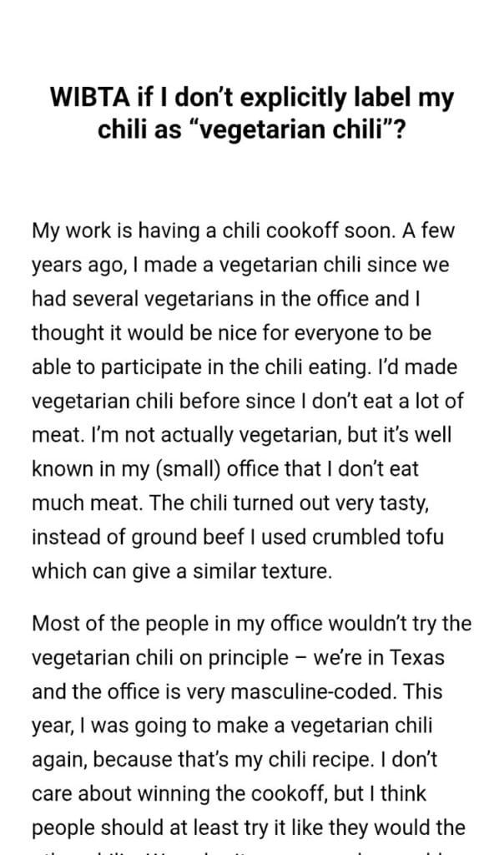
Task: Click the word "Texas"
Action: click(413, 657)
